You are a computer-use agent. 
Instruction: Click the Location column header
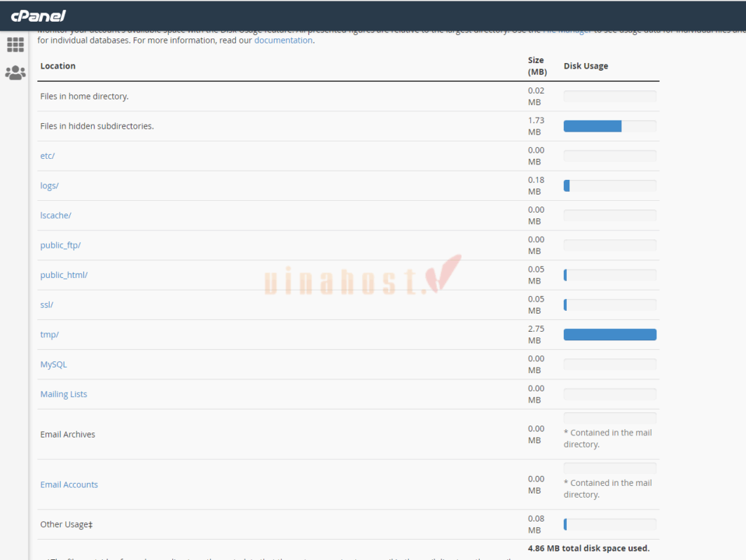57,65
